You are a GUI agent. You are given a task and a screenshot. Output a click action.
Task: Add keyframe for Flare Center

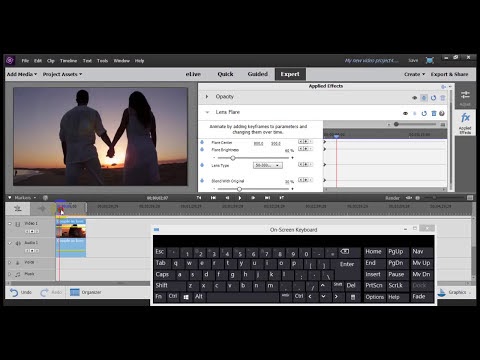coord(305,141)
